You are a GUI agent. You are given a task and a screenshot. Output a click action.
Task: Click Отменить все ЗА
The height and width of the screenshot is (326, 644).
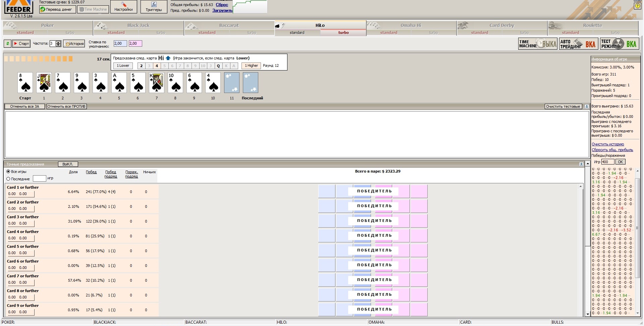click(x=24, y=106)
